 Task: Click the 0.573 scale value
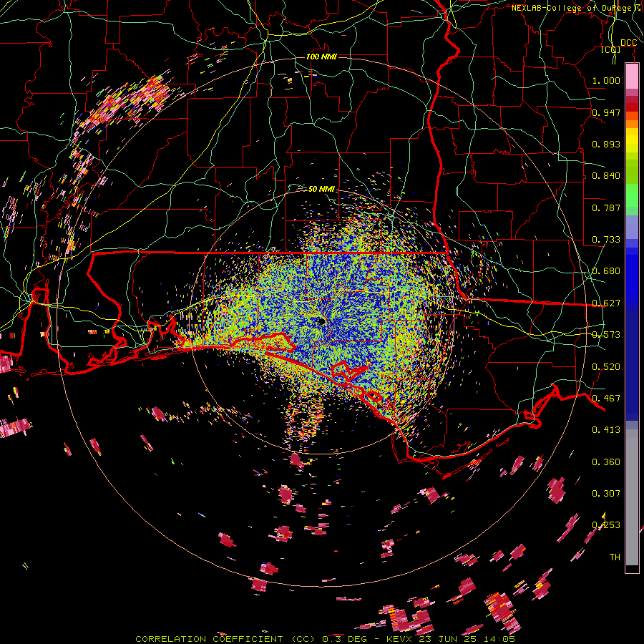[x=606, y=334]
